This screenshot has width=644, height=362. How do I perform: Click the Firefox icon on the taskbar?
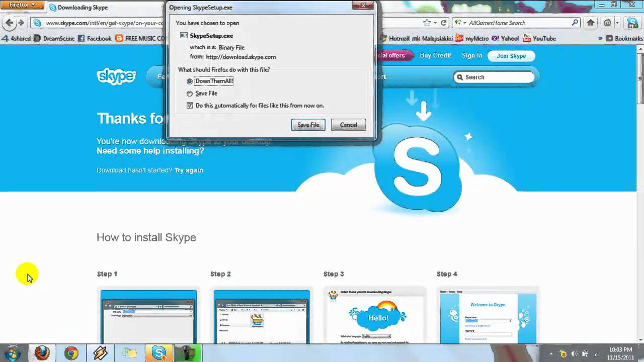[x=42, y=353]
